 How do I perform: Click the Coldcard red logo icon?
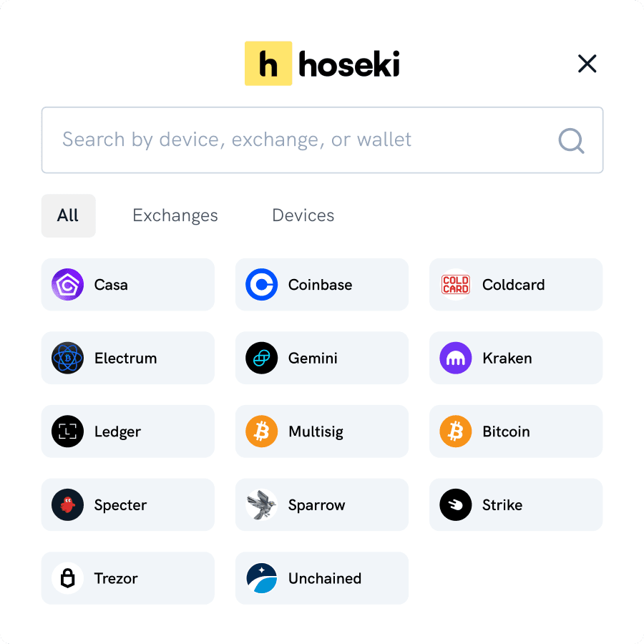(456, 285)
